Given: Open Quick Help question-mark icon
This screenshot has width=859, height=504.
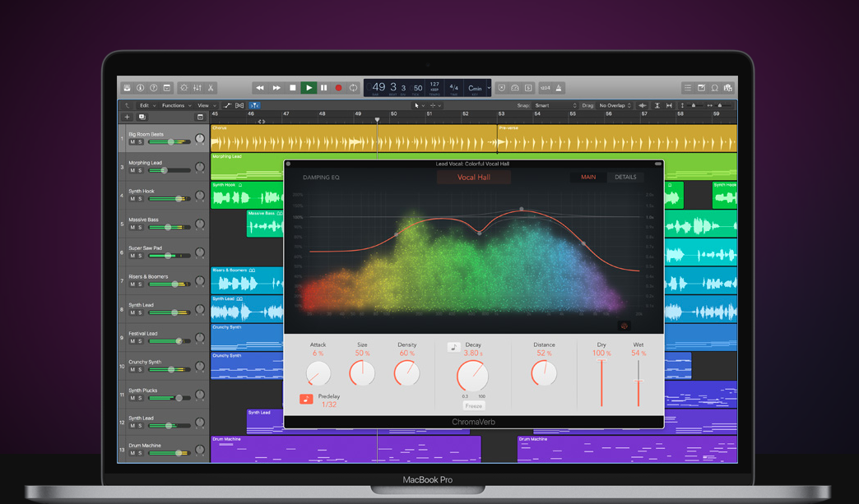Looking at the screenshot, I should [x=153, y=87].
